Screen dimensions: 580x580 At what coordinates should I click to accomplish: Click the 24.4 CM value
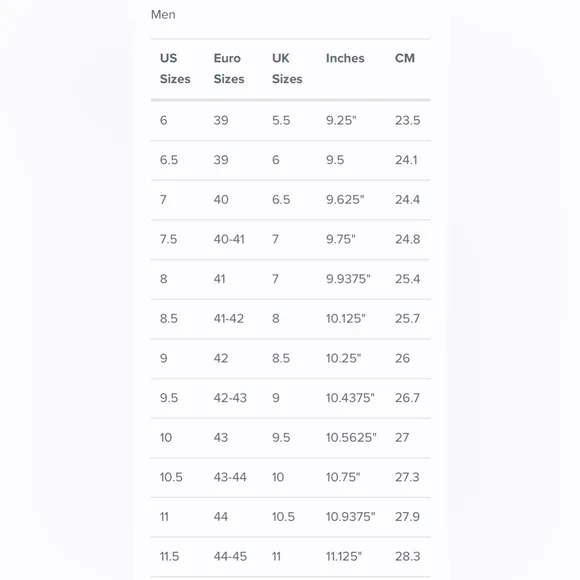[x=407, y=200]
